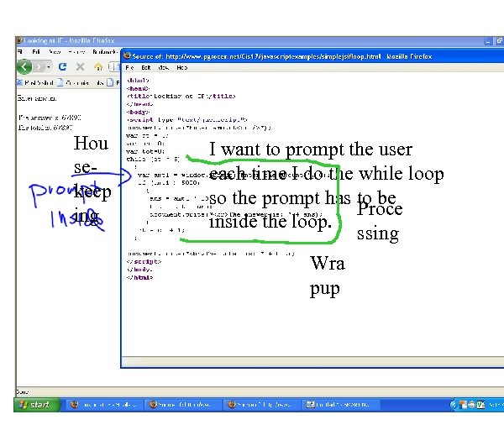The height and width of the screenshot is (430, 504).
Task: Go to the Home page icon
Action: [x=98, y=66]
